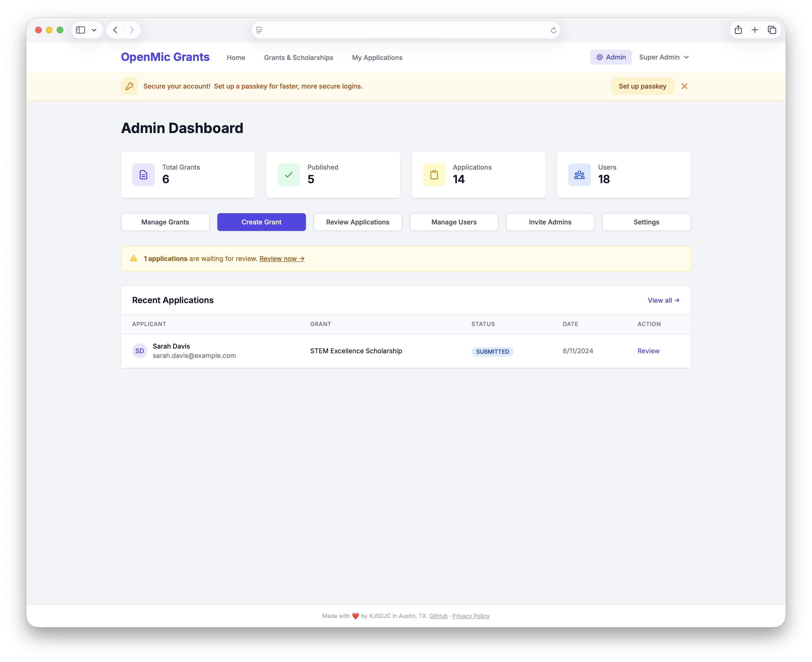Click the Recent Applications heading
Image resolution: width=812 pixels, height=662 pixels.
tap(173, 300)
